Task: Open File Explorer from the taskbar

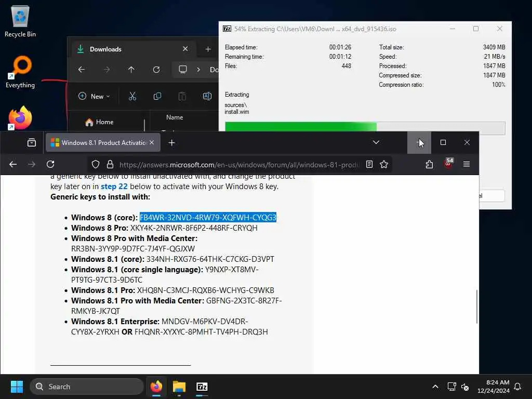Action: click(179, 387)
